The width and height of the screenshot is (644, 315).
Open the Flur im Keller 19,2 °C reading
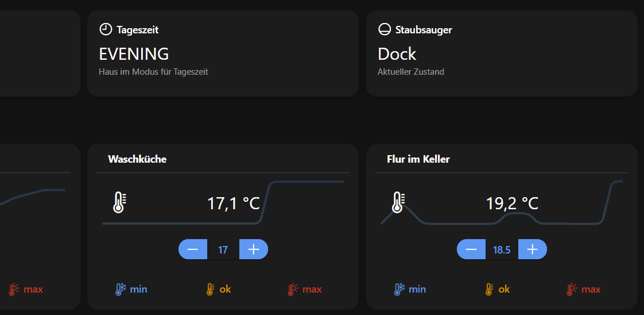[x=512, y=203]
